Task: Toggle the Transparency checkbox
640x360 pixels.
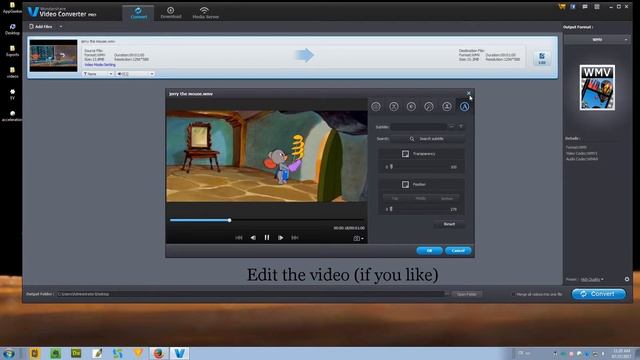Action: pyautogui.click(x=405, y=153)
